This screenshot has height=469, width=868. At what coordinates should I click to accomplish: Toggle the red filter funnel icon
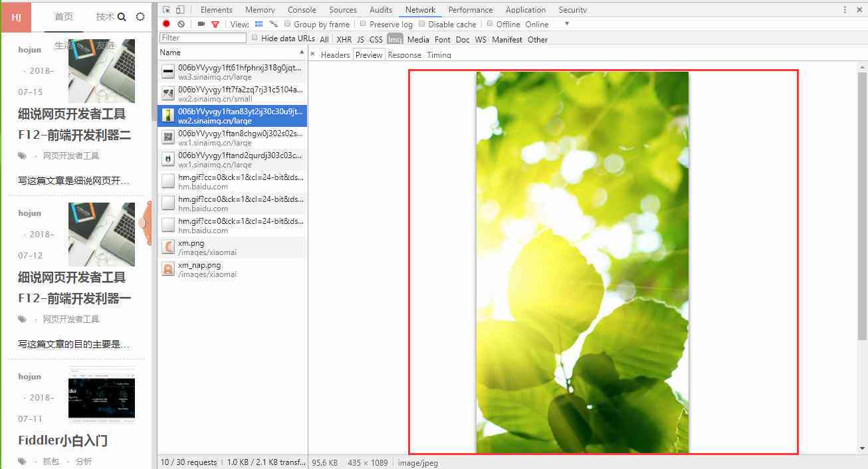click(215, 24)
